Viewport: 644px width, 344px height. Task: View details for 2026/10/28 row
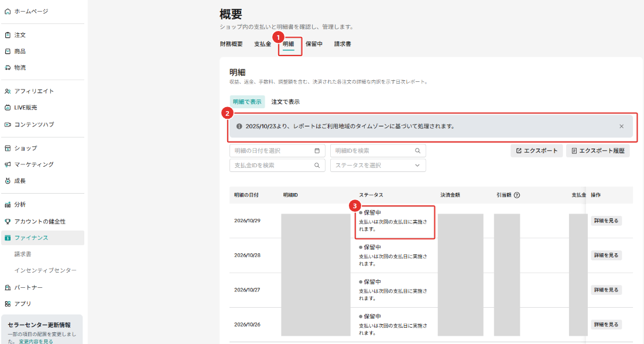pyautogui.click(x=606, y=255)
